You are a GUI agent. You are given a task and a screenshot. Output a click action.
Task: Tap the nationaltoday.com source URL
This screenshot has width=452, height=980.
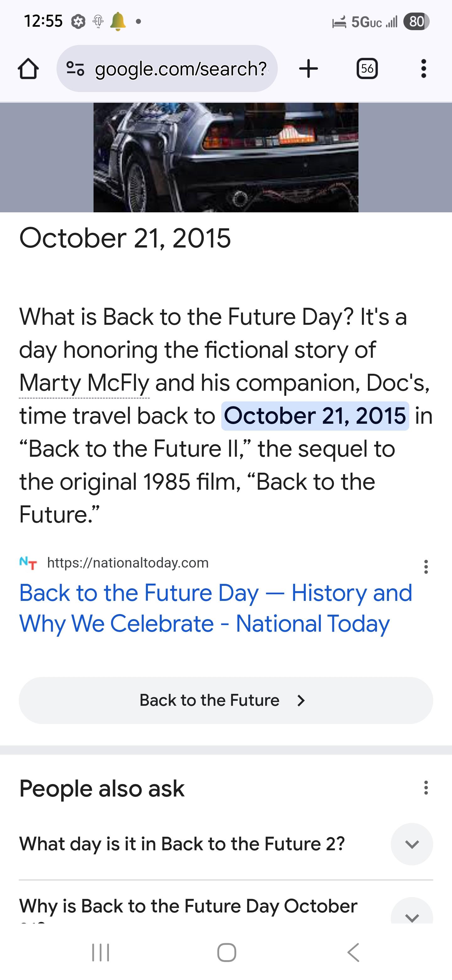coord(128,563)
